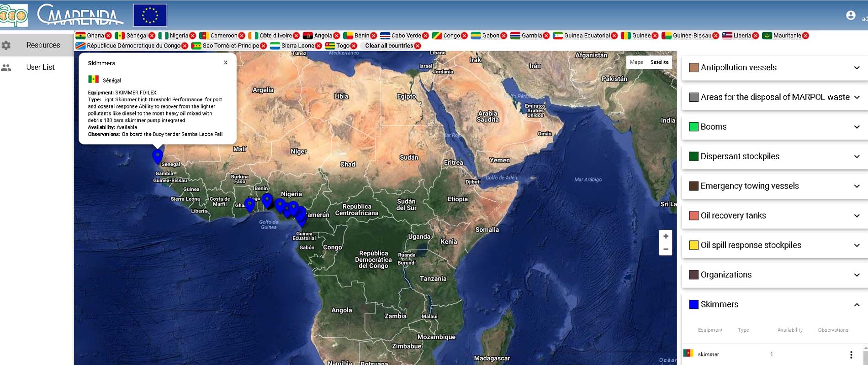This screenshot has height=365, width=868.
Task: Remove the Ghana country filter
Action: pyautogui.click(x=108, y=36)
